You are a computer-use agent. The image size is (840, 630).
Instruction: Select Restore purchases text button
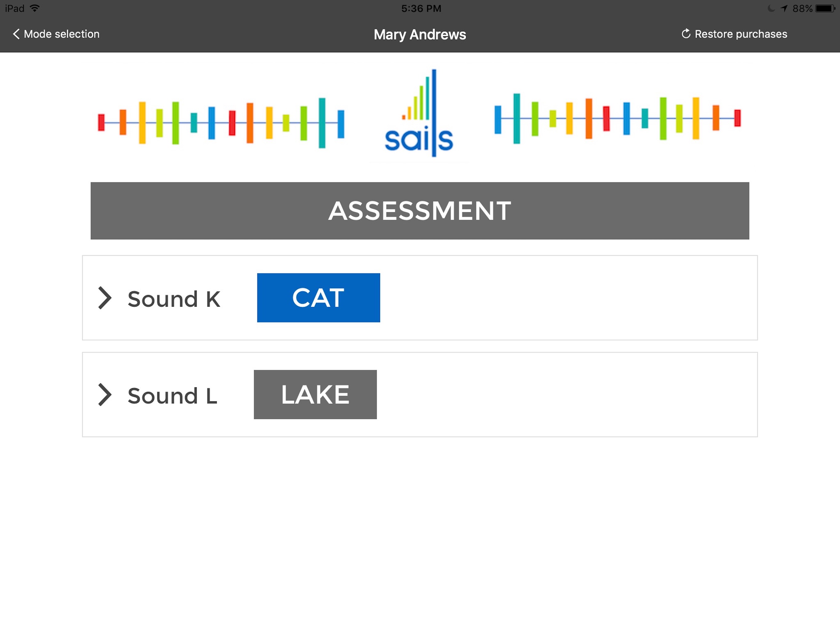click(741, 34)
